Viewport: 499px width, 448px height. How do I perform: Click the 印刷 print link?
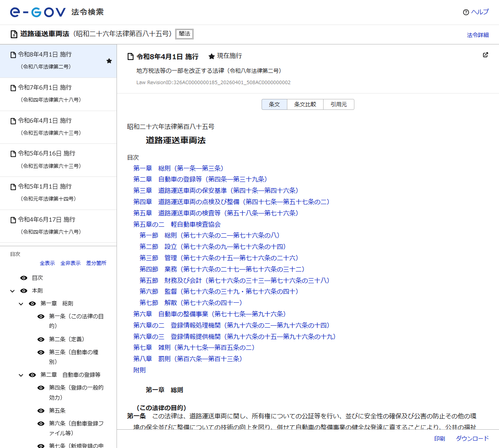(x=440, y=439)
